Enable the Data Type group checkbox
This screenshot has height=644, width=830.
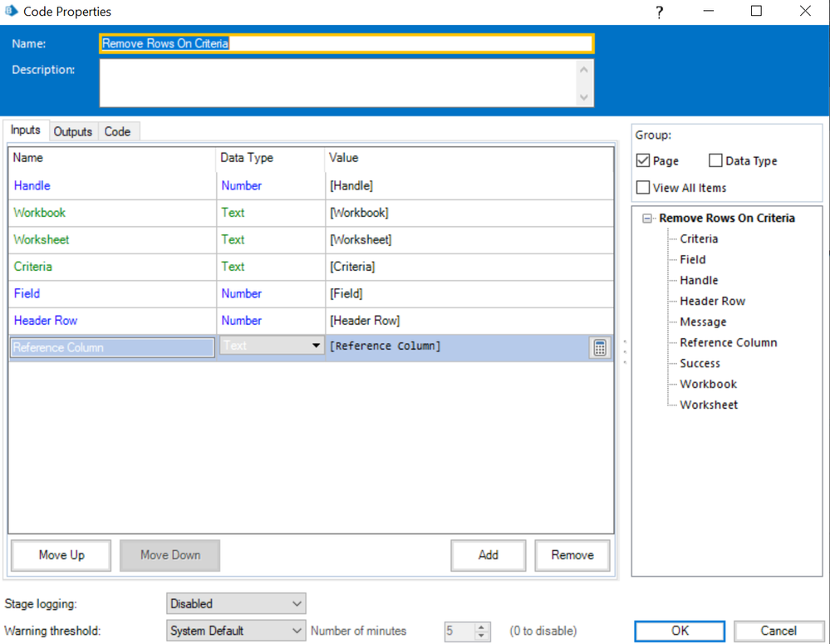pyautogui.click(x=715, y=161)
